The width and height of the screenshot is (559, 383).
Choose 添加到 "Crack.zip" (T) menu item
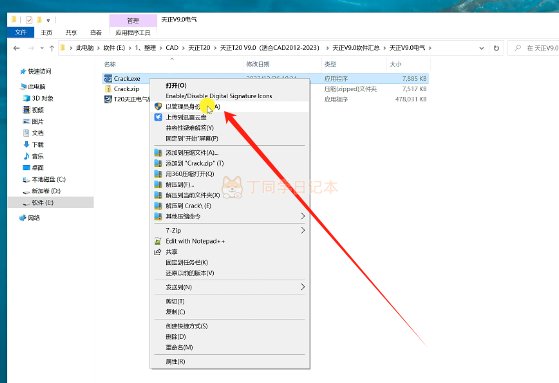point(195,163)
